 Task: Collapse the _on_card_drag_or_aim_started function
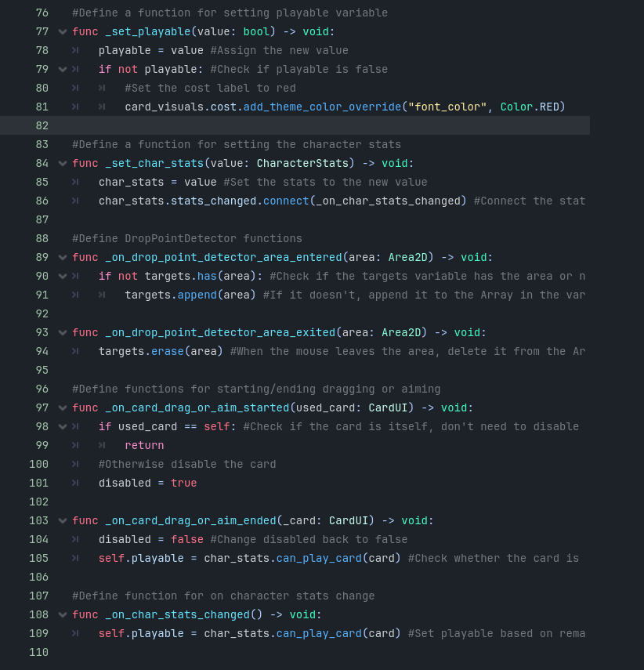(x=63, y=407)
